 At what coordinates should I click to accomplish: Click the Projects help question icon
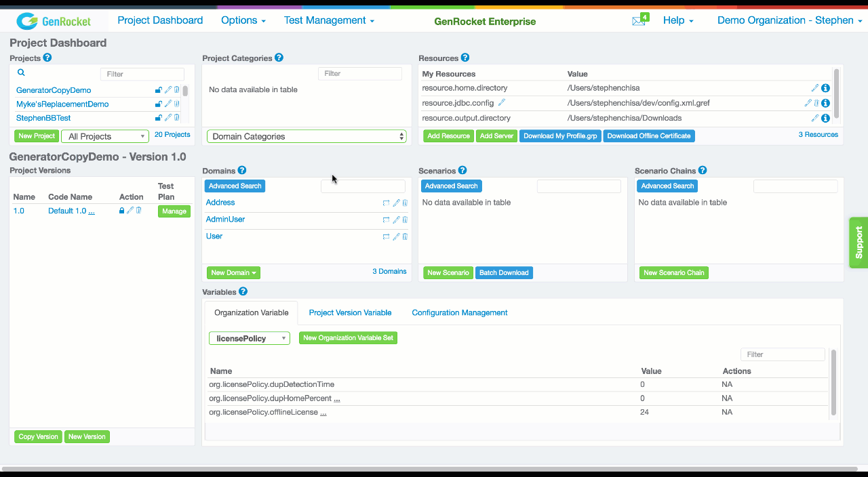[47, 58]
